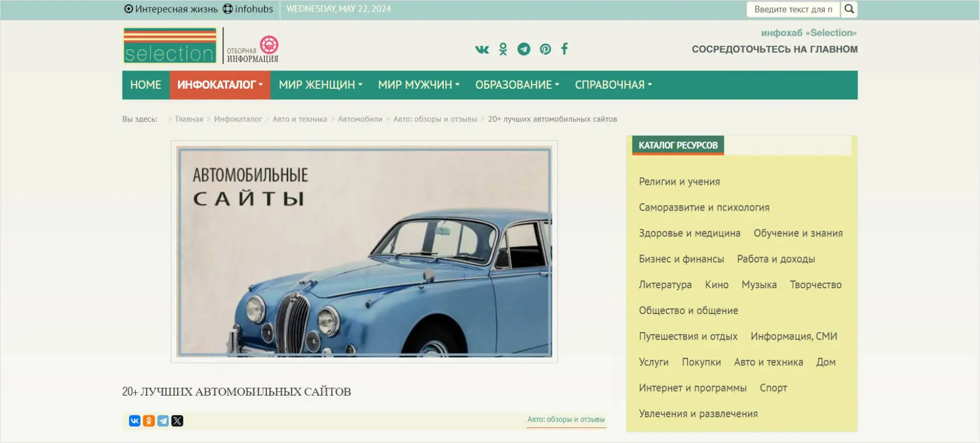Open Здоровье и медицина catalog link
This screenshot has height=443, width=980.
coord(689,233)
